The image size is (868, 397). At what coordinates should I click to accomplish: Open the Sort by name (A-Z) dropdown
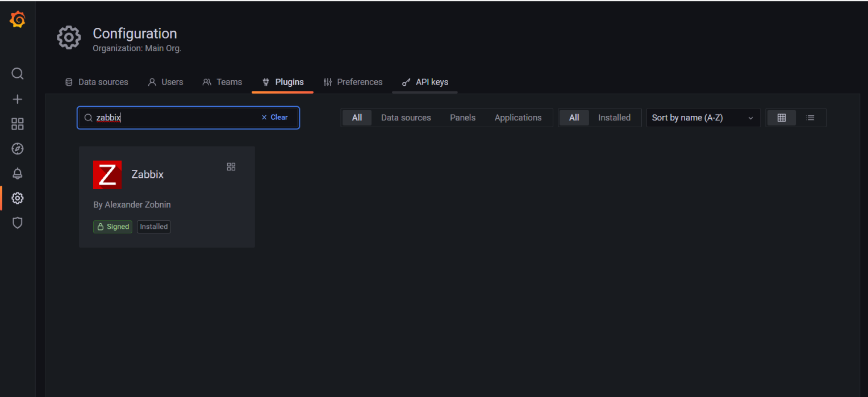click(703, 118)
